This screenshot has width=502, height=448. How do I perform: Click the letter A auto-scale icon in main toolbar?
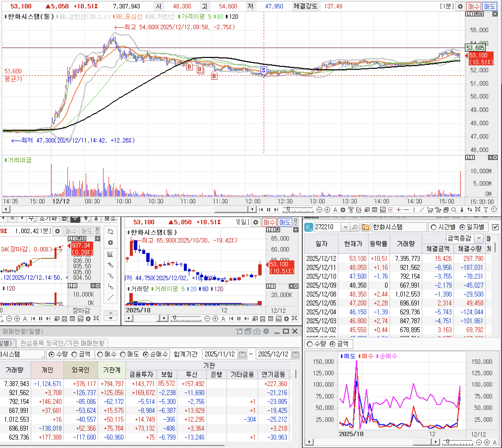pos(335,210)
